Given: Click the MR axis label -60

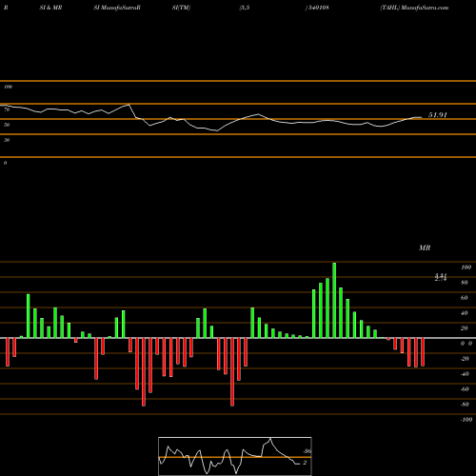Looking at the screenshot, I should [465, 389].
